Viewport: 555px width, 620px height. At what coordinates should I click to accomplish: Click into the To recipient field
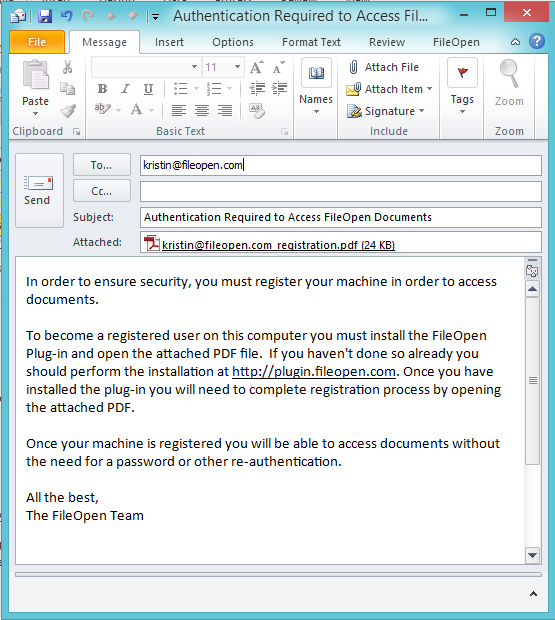tap(341, 165)
